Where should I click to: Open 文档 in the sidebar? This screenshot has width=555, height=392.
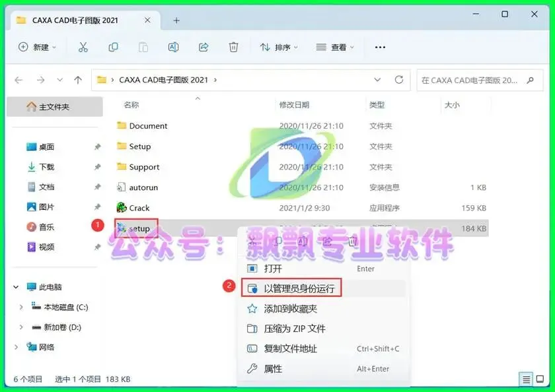[47, 187]
